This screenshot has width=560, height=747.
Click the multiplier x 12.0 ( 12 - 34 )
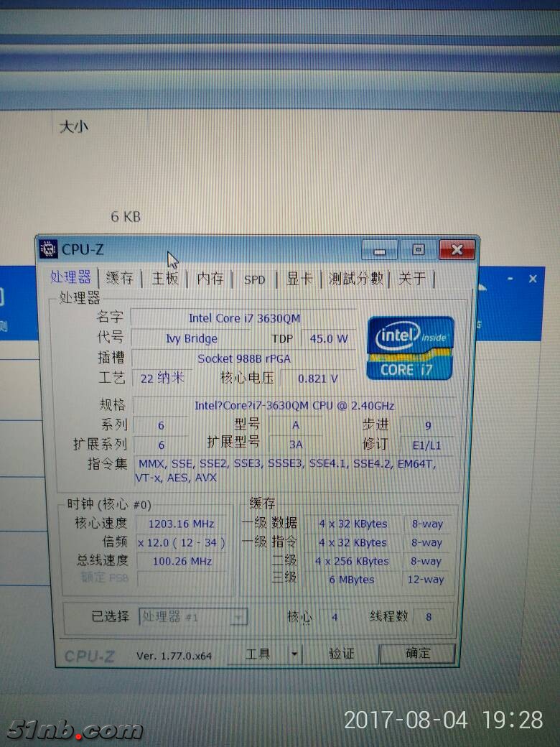tap(181, 542)
